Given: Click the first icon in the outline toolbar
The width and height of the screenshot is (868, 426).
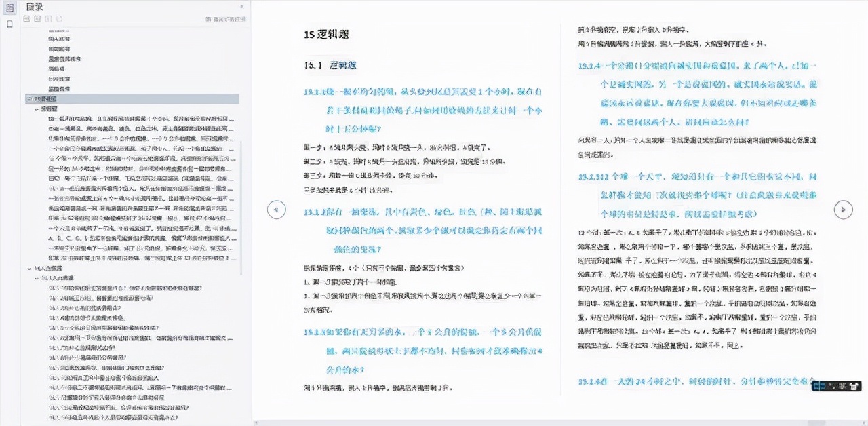Looking at the screenshot, I should click(27, 19).
